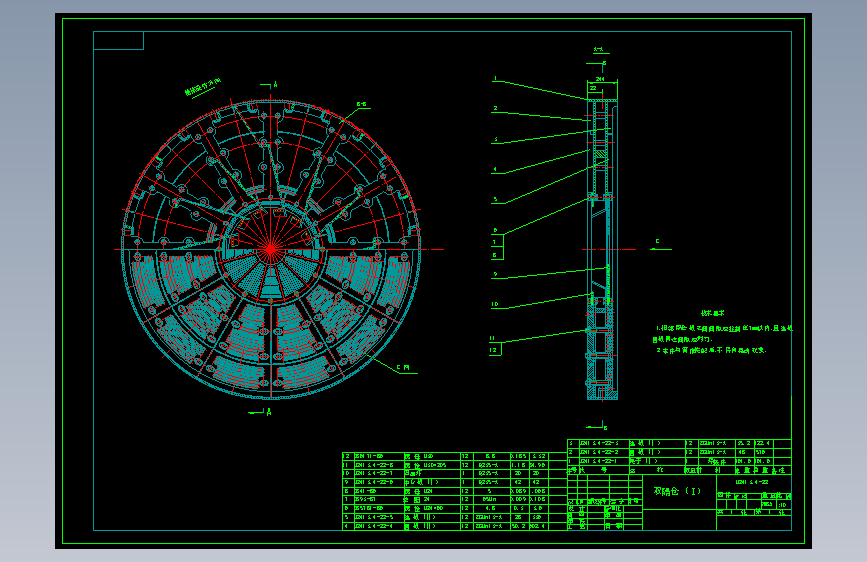Click boxed part balloon number 11
The width and height of the screenshot is (867, 562).
tap(492, 339)
